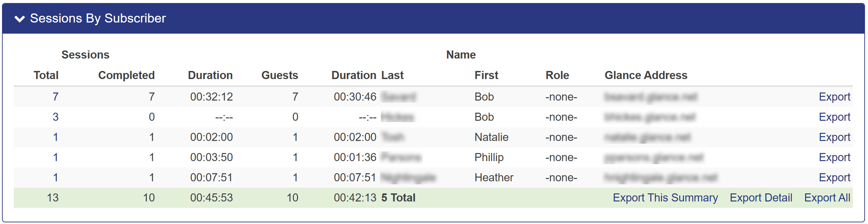This screenshot has width=868, height=224.
Task: Click the Sessions By Subscriber header title
Action: coord(98,18)
